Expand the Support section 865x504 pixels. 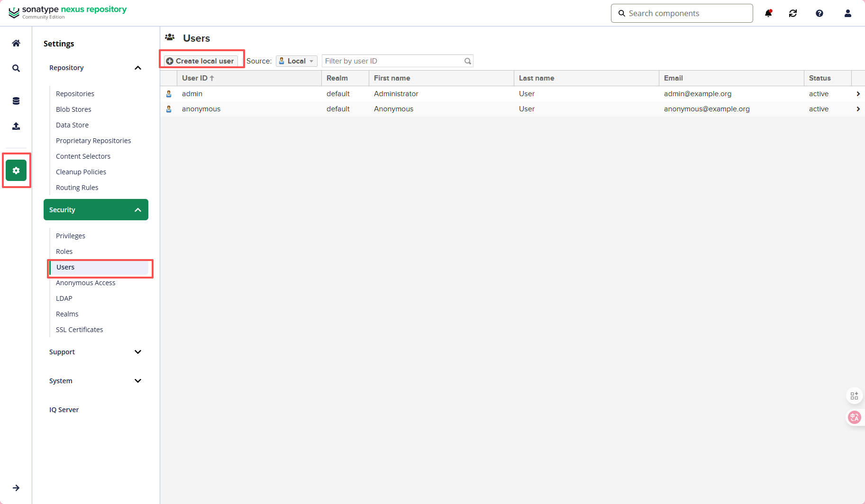click(138, 352)
